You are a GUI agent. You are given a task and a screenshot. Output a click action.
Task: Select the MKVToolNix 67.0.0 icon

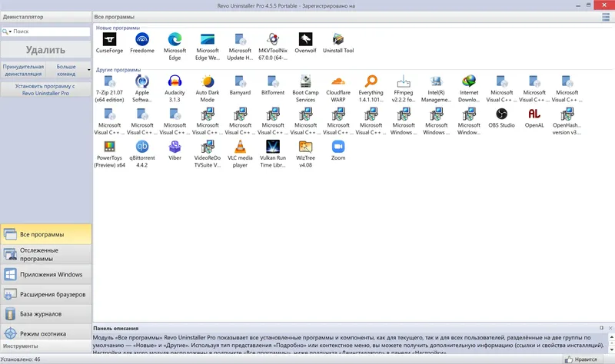273,39
